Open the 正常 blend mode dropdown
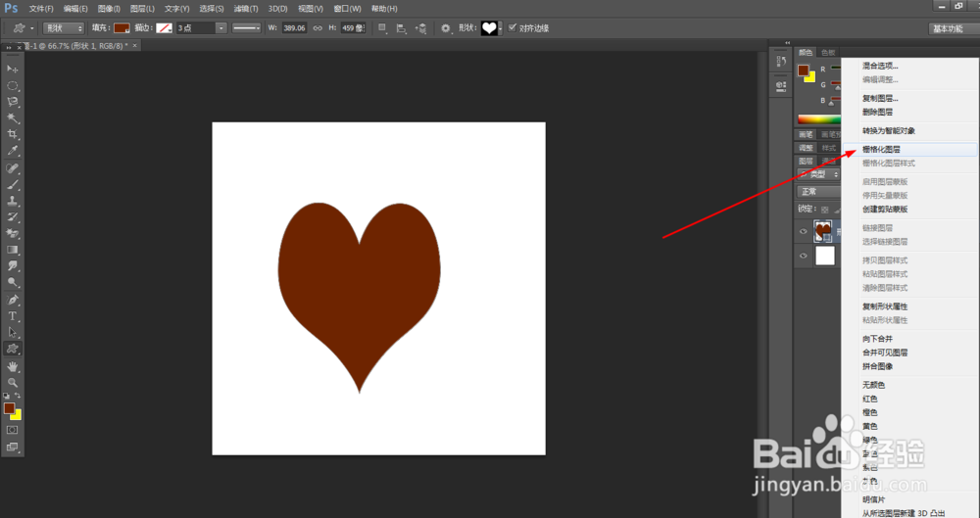The width and height of the screenshot is (980, 518). (x=818, y=192)
